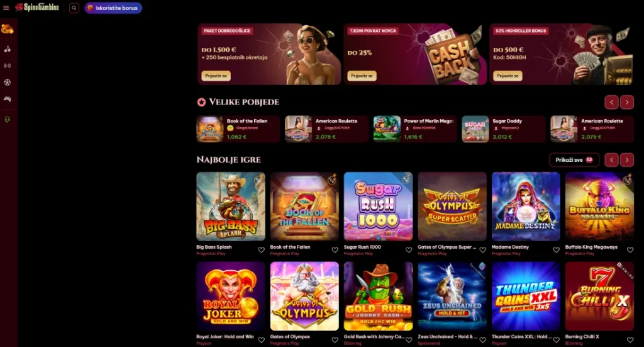
Task: Click the search magnifier icon
Action: pos(74,8)
